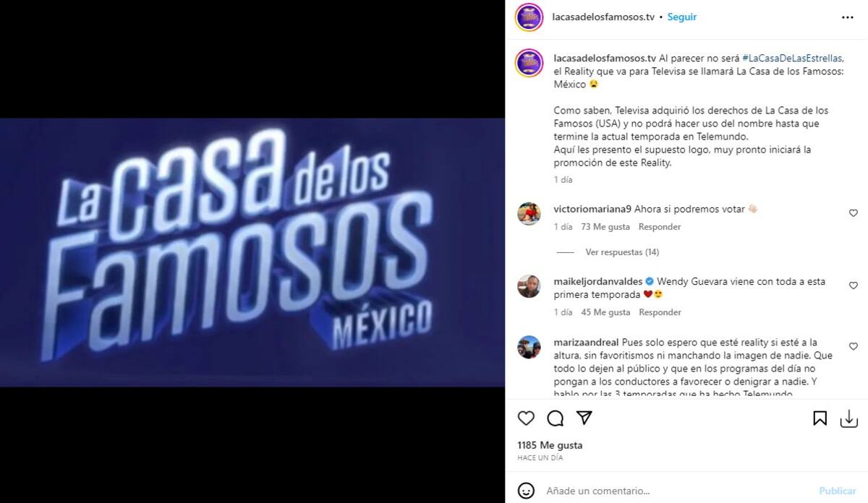The image size is (868, 503).
Task: Reply to victoriomariana9's comment
Action: pyautogui.click(x=660, y=227)
